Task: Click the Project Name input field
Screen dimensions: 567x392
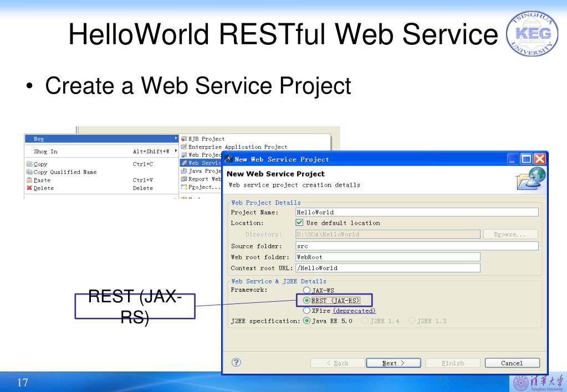Action: 417,212
